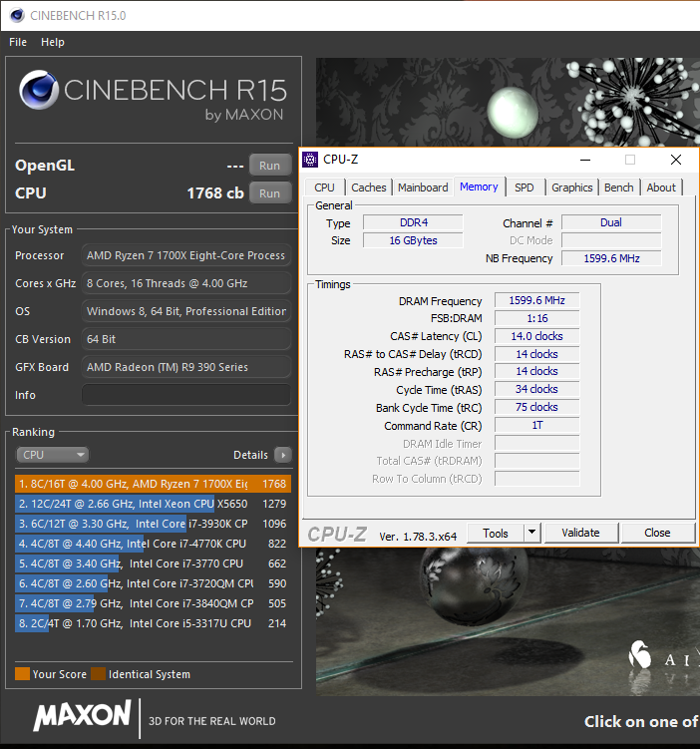Open the CPU ranking type dropdown
The width and height of the screenshot is (700, 749).
click(53, 455)
